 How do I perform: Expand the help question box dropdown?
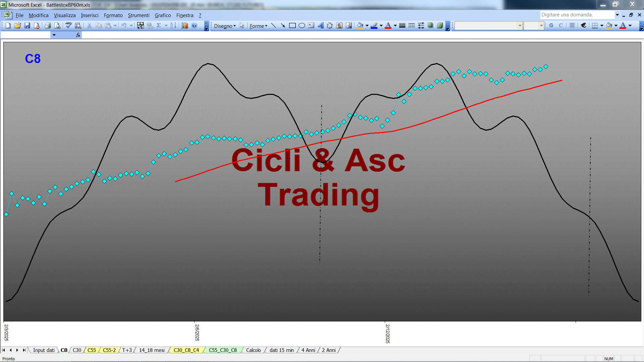point(617,15)
